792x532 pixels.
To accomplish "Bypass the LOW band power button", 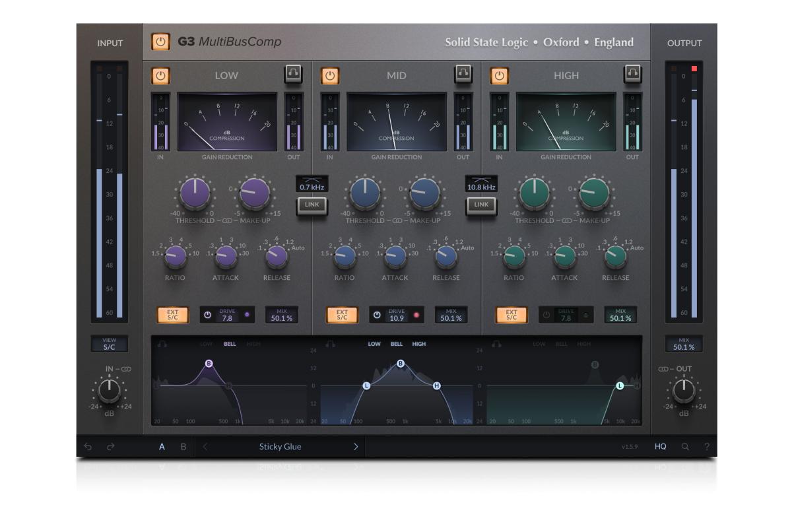I will 160,76.
